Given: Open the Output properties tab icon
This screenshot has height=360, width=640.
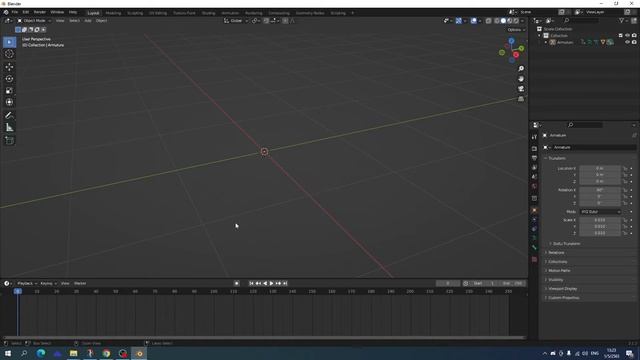Looking at the screenshot, I should (534, 158).
